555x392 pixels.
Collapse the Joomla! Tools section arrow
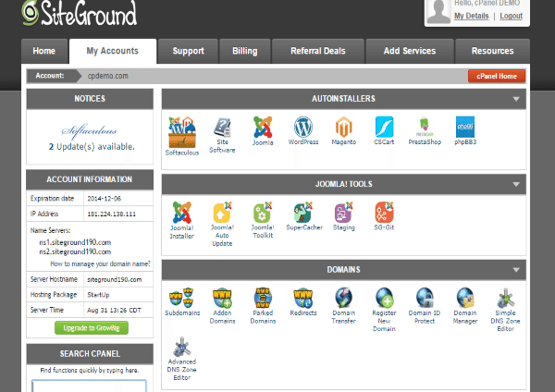coord(517,184)
